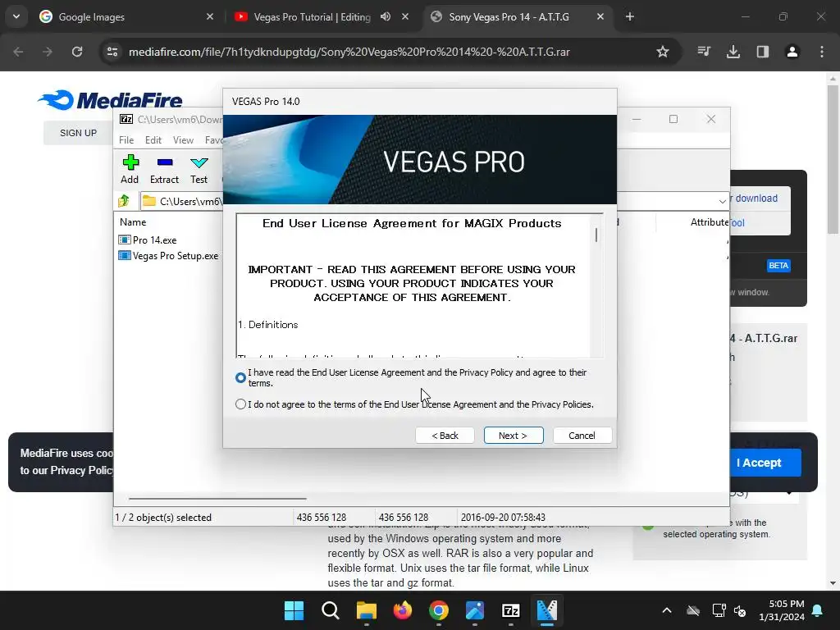Screen dimensions: 840x630
Task: Click the 7-Zip up one folder icon
Action: 125,201
